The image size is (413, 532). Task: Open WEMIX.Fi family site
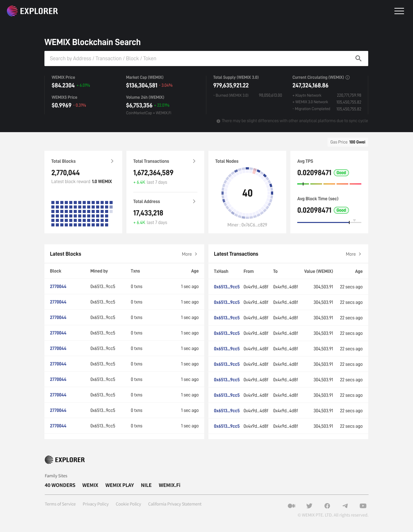(169, 485)
